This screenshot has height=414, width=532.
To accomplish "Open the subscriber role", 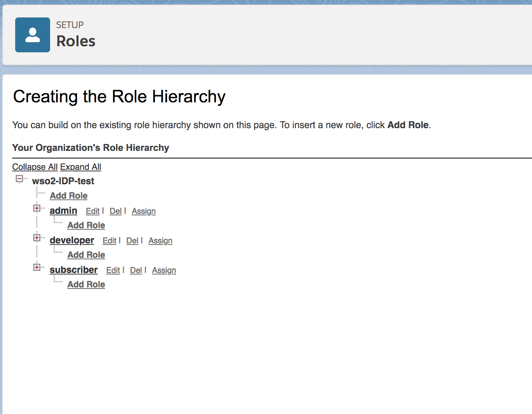I will click(x=74, y=270).
